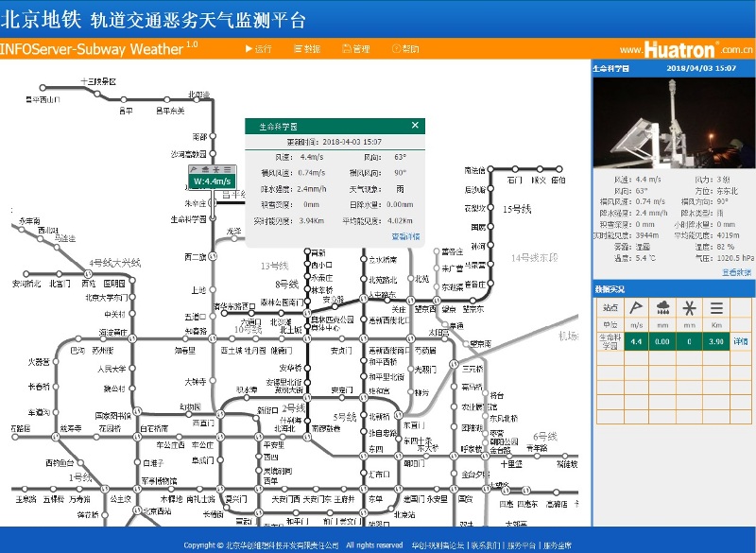The width and height of the screenshot is (756, 553).
Task: Select the green 4.4 wind speed cell
Action: click(636, 341)
